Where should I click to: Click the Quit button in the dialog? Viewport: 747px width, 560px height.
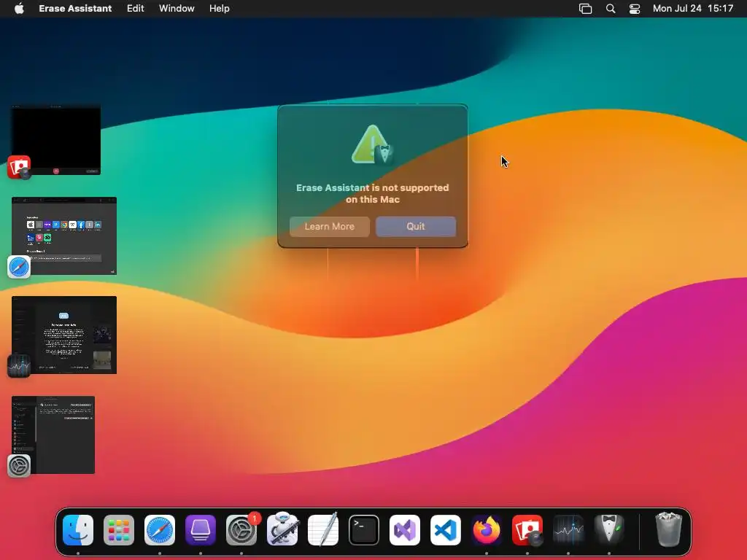[x=415, y=227]
